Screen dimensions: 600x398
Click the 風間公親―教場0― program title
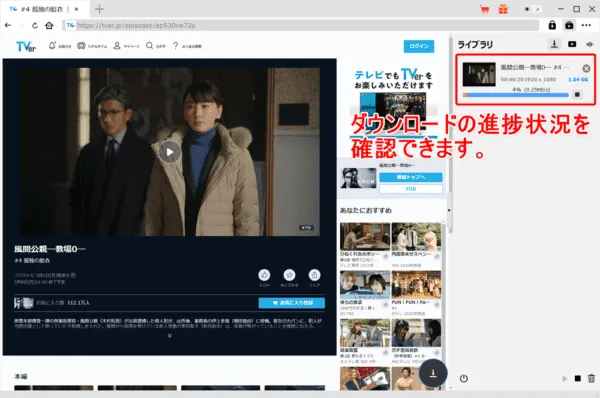(x=49, y=249)
